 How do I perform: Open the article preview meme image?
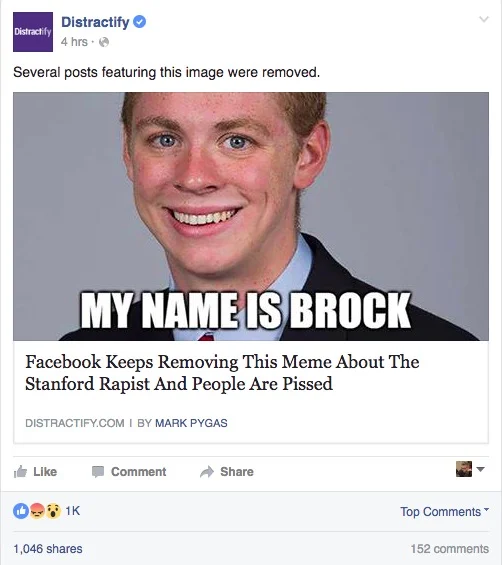click(x=251, y=216)
